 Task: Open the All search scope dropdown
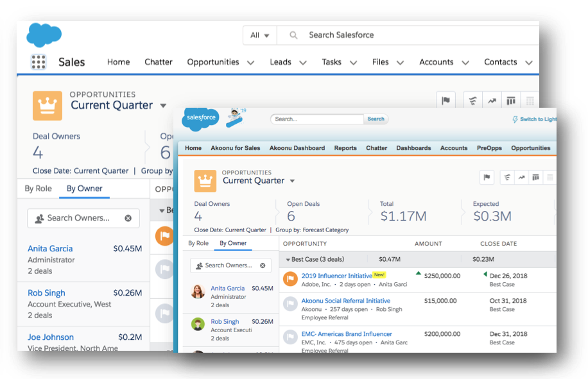pyautogui.click(x=260, y=35)
